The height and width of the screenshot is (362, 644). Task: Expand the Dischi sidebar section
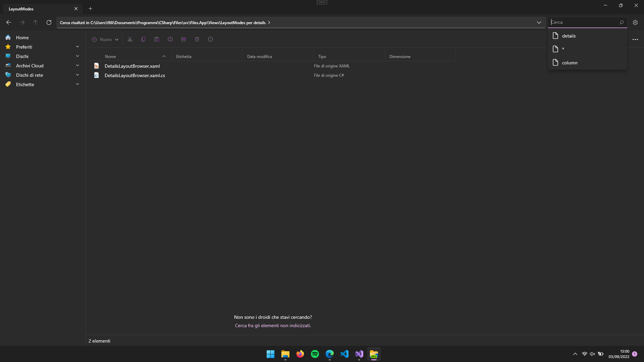click(x=77, y=56)
